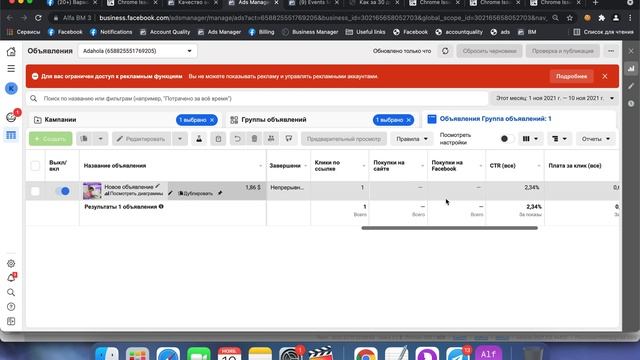Expand the arrow next to duplicate button
Image resolution: width=640 pixels, height=360 pixels.
(100, 139)
